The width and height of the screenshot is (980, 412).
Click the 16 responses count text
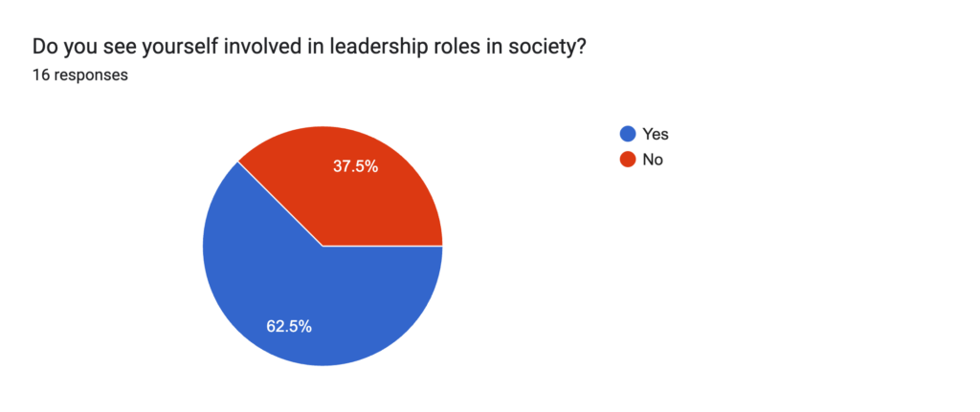tap(80, 76)
